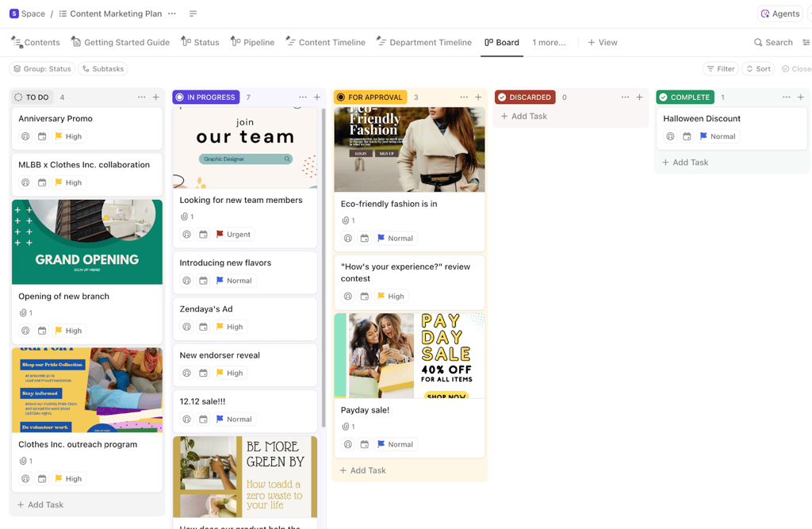Open DISCARDED column ellipsis menu

625,98
